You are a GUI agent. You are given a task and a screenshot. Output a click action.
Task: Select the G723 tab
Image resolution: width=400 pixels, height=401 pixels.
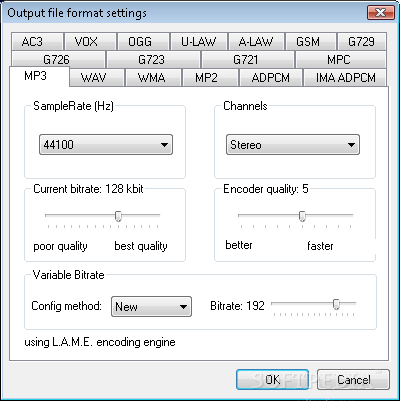point(153,60)
